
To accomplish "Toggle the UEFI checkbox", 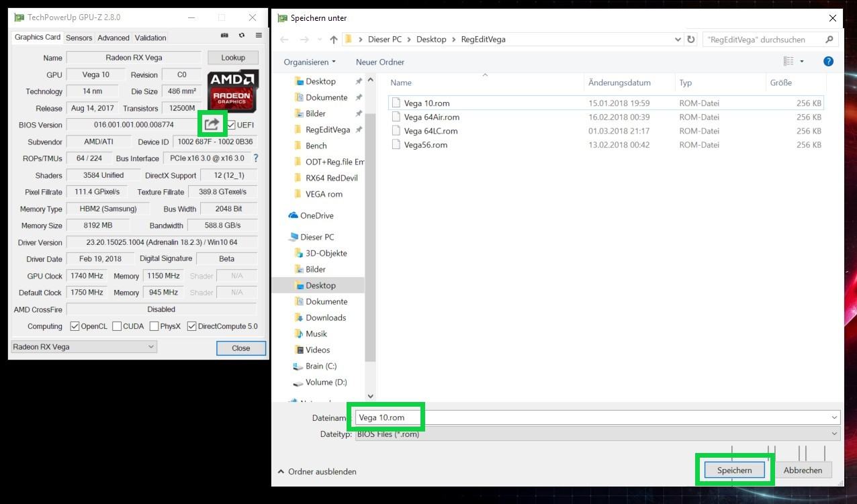I will click(231, 125).
